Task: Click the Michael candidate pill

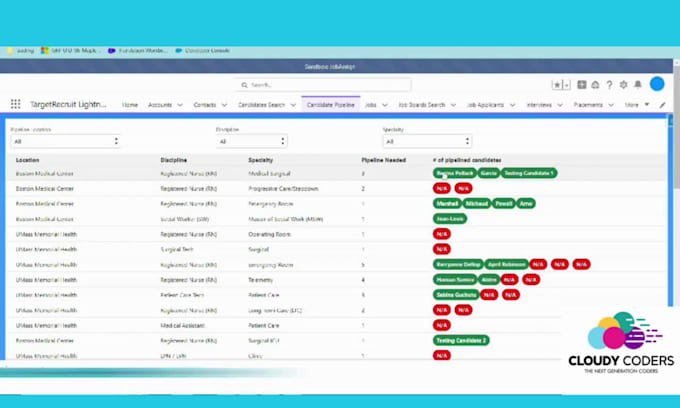Action: (x=477, y=204)
